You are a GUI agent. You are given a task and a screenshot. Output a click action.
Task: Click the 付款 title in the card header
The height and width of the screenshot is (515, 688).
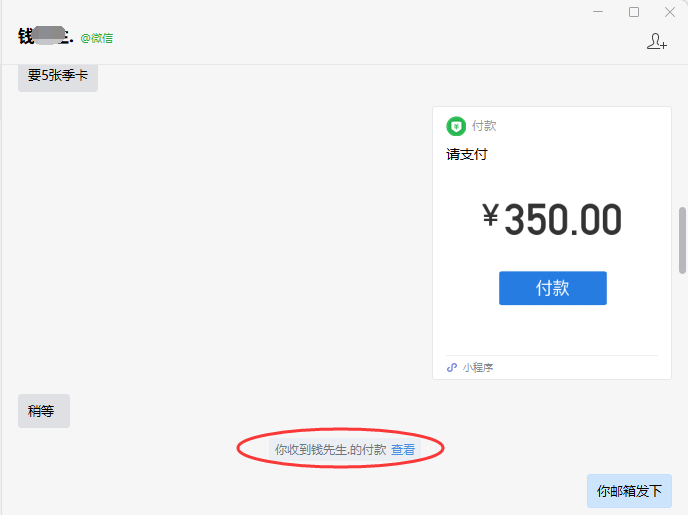pyautogui.click(x=484, y=126)
